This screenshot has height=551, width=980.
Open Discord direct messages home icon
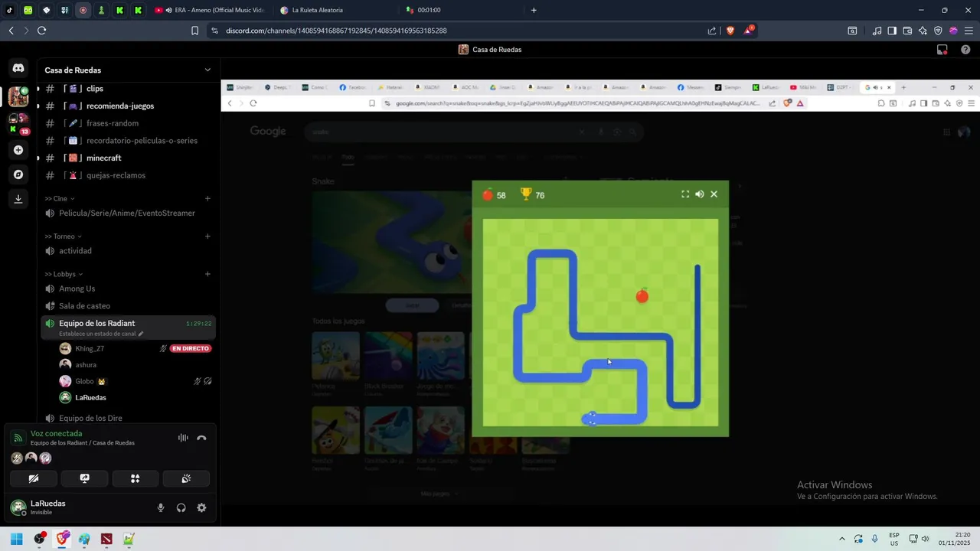pos(18,68)
